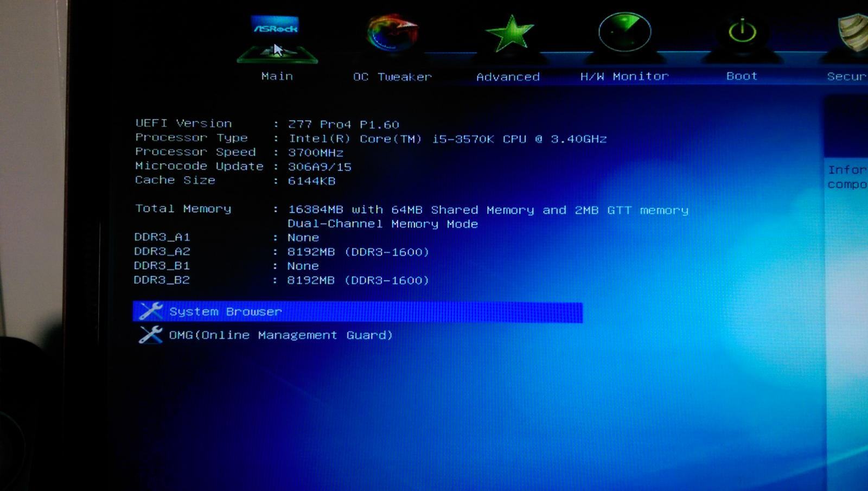This screenshot has height=491, width=868.
Task: Open the System Browser entry
Action: [x=358, y=312]
